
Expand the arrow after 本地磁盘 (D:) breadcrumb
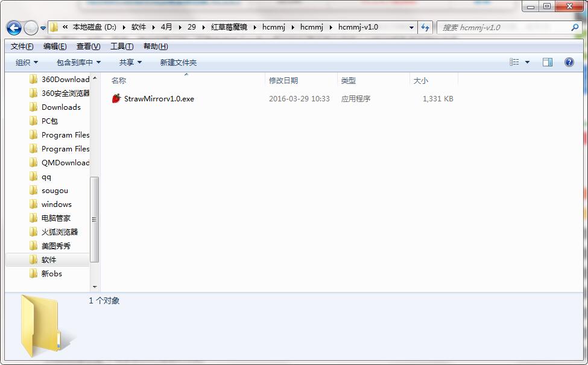pyautogui.click(x=124, y=27)
